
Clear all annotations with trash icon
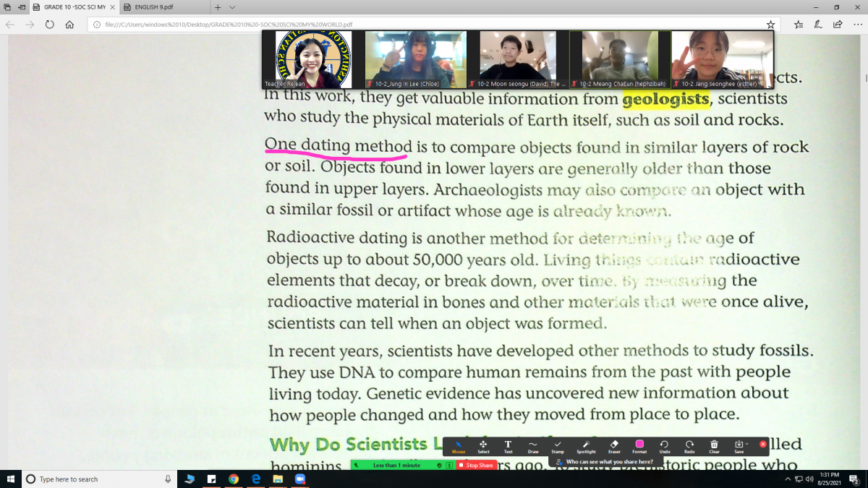pyautogui.click(x=714, y=447)
